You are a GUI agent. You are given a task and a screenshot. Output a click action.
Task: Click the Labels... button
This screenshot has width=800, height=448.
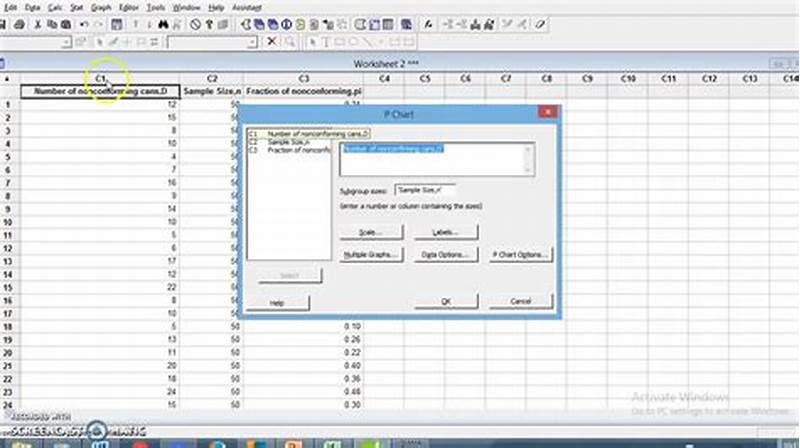445,232
